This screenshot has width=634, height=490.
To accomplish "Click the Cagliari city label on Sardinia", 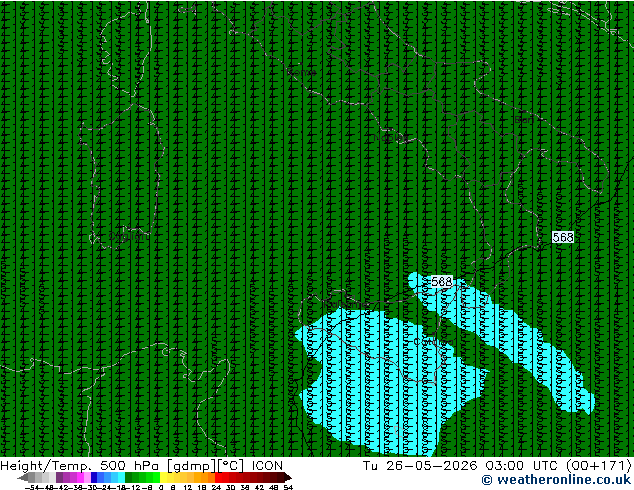I will tap(128, 236).
